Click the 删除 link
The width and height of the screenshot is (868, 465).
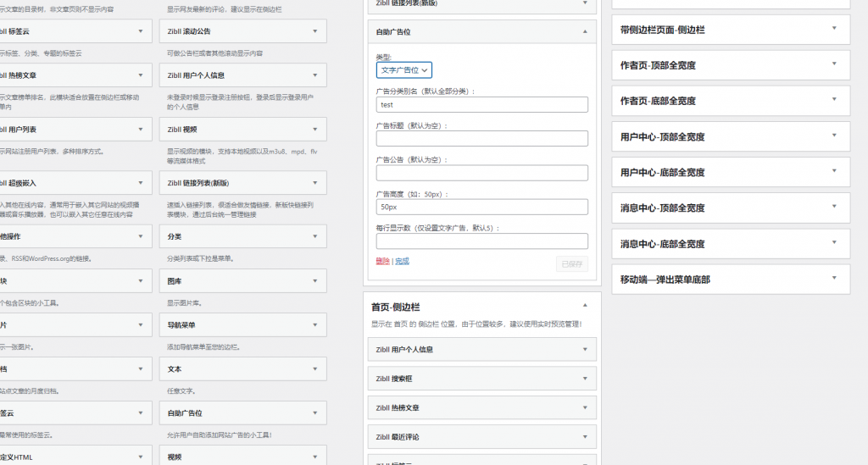click(382, 262)
